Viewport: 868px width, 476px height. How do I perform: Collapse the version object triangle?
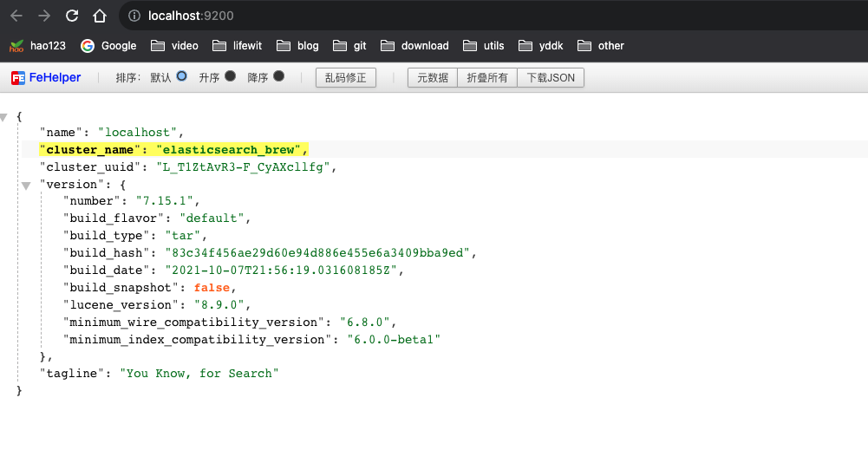pyautogui.click(x=26, y=186)
